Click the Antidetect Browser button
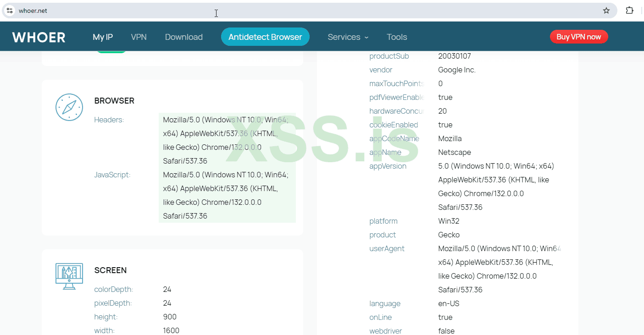This screenshot has height=335, width=644. click(x=265, y=37)
